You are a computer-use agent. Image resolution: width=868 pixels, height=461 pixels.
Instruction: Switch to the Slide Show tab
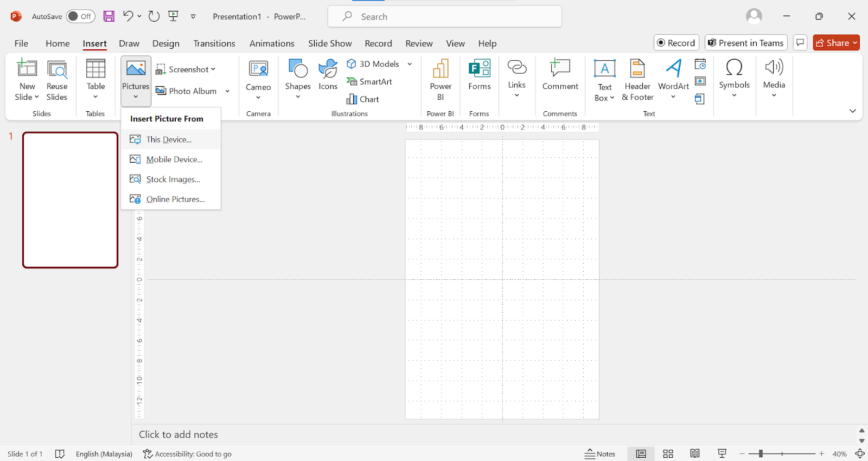(x=330, y=43)
